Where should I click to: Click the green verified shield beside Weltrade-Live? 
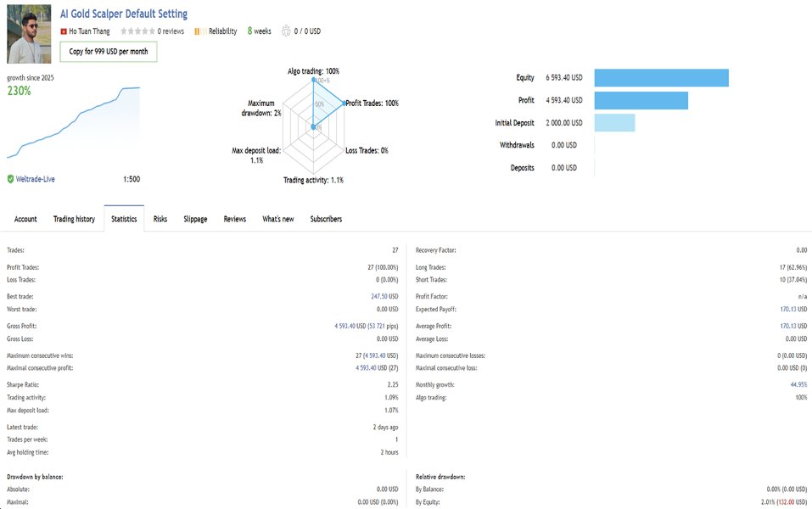pyautogui.click(x=10, y=179)
